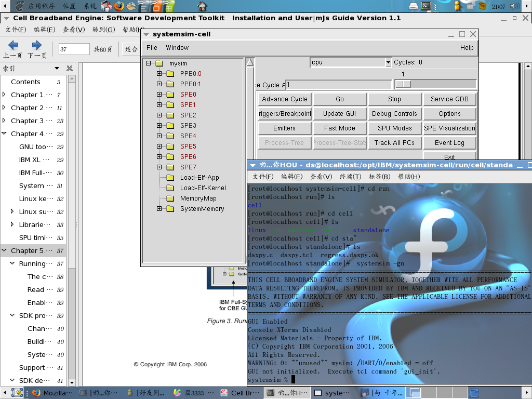Launch Firefox from the top panel
The width and height of the screenshot is (532, 399).
coord(119,6)
